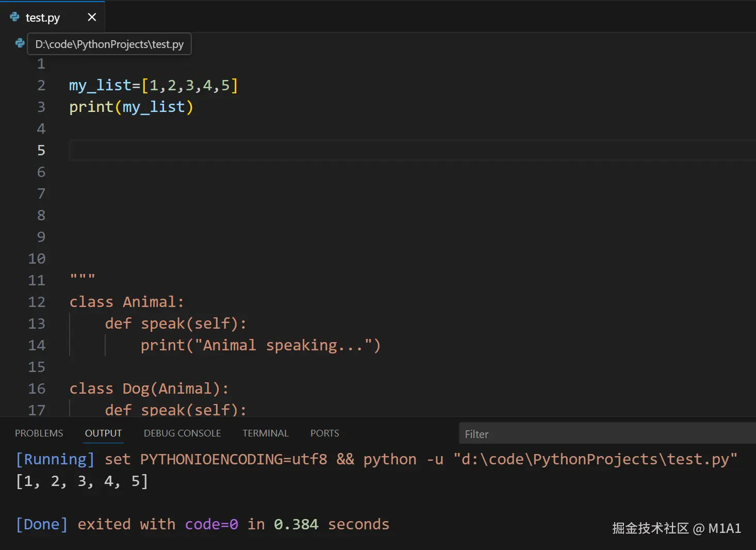The height and width of the screenshot is (550, 756).
Task: Click the [Done] exited output line
Action: pos(203,524)
